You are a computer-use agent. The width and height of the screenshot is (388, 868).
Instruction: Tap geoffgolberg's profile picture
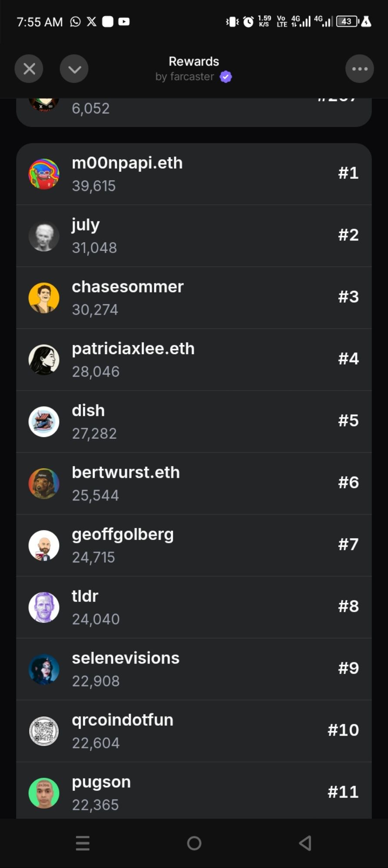tap(44, 546)
